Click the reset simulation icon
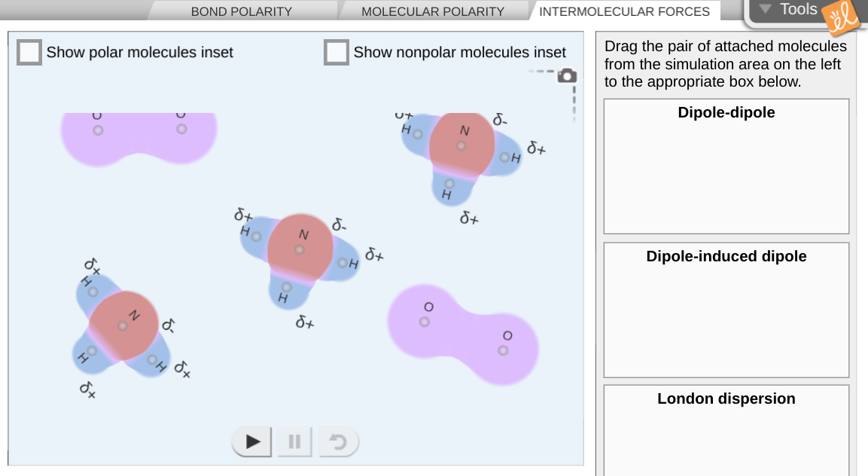 [338, 441]
